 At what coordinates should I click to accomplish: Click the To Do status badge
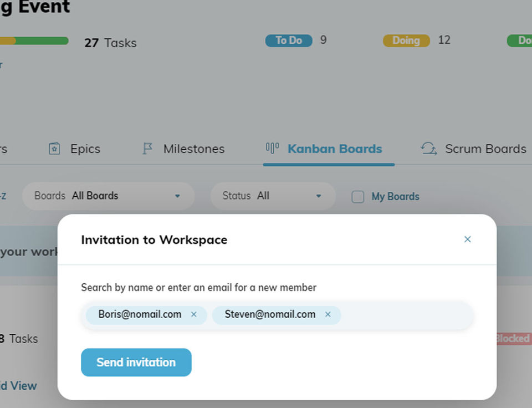(x=289, y=40)
